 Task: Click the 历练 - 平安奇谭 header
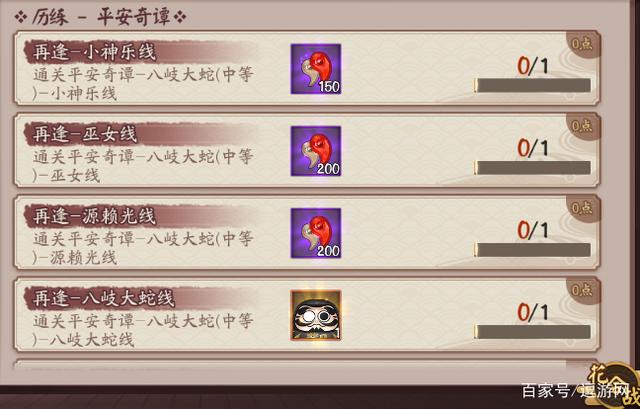(x=100, y=18)
